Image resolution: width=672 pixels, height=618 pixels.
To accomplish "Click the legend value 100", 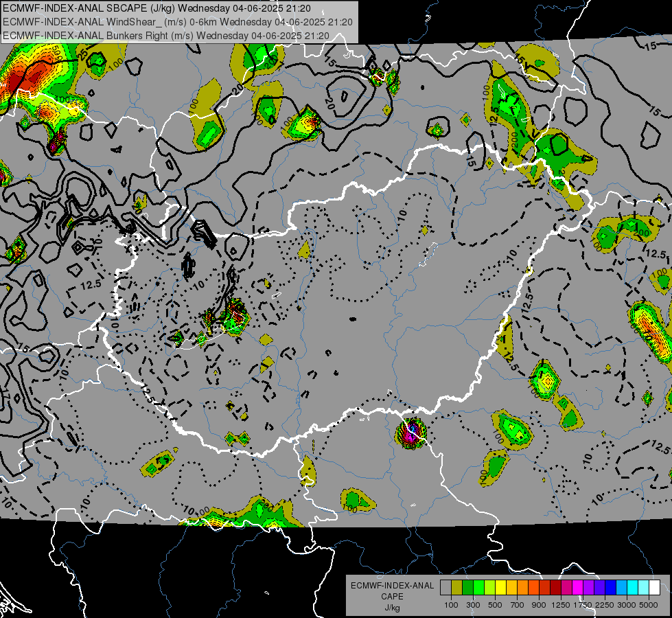I will 451,605.
